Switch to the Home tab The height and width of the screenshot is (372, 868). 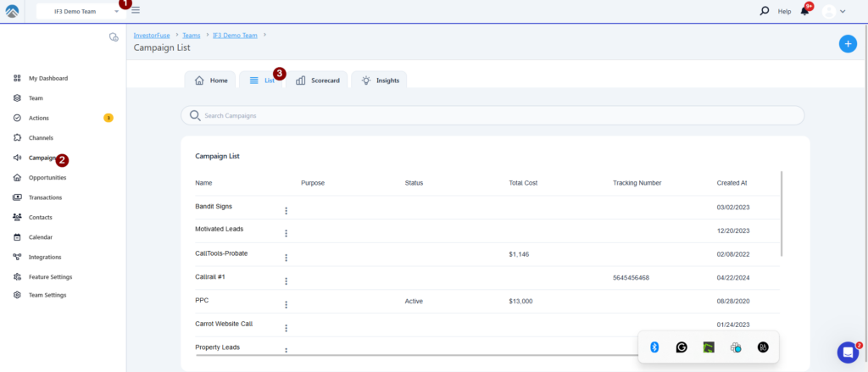210,80
